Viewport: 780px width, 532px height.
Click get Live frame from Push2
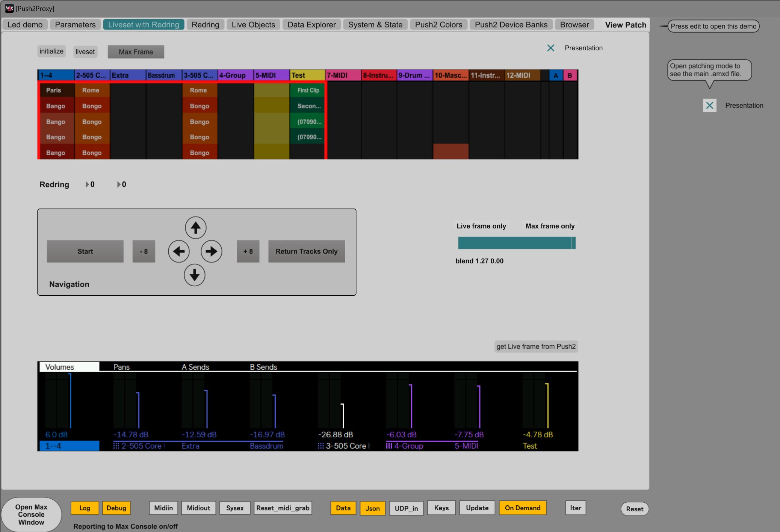click(536, 346)
